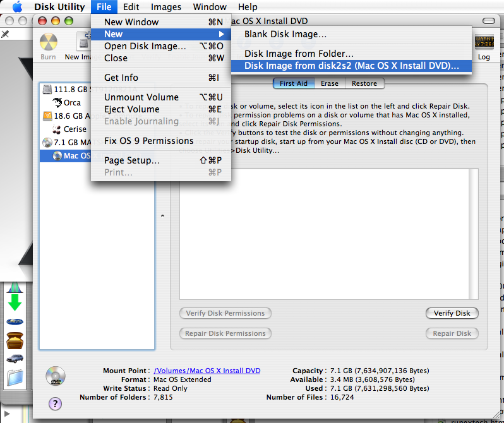Expand the New submenu arrow

coord(221,34)
